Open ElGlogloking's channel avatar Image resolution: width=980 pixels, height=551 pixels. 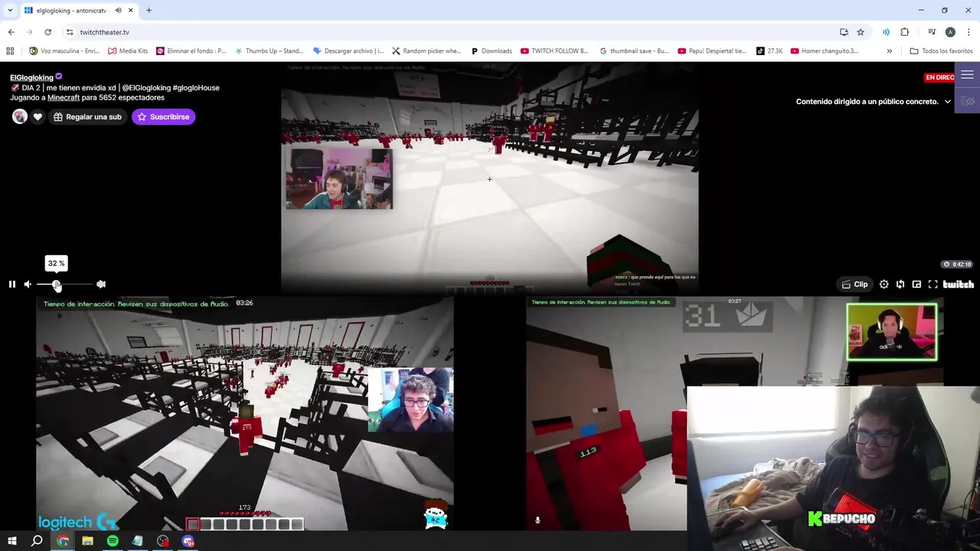click(20, 116)
